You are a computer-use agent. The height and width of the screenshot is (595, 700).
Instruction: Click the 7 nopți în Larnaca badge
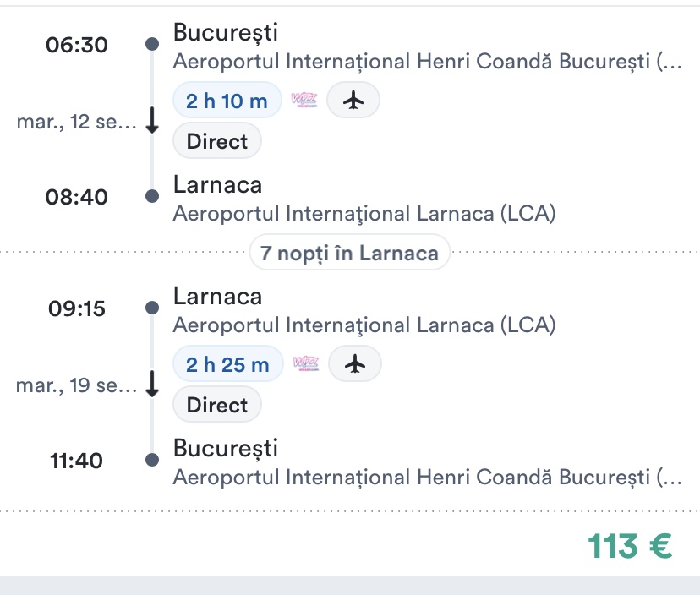(349, 253)
